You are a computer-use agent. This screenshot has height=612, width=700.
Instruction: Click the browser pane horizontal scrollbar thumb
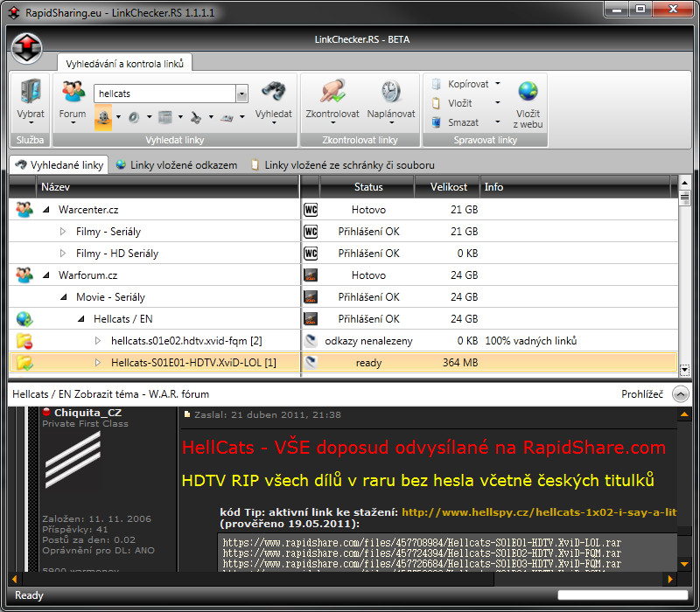coord(257,579)
